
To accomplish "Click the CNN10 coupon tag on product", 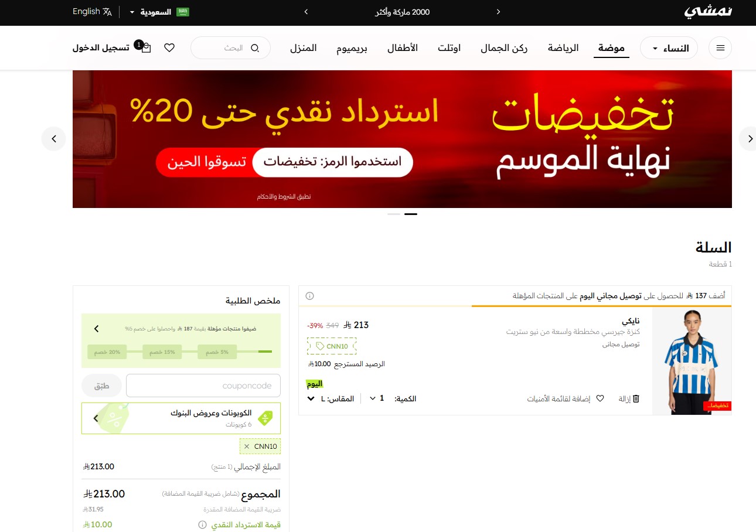I will [332, 346].
